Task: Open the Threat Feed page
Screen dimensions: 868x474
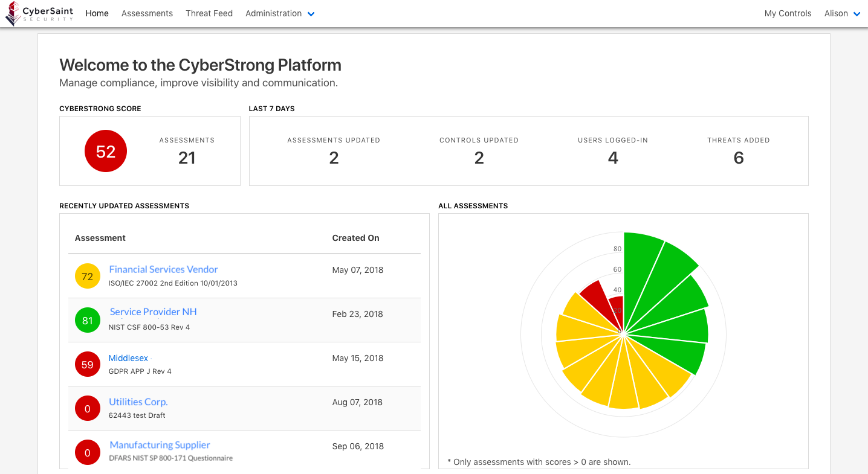Action: [209, 13]
